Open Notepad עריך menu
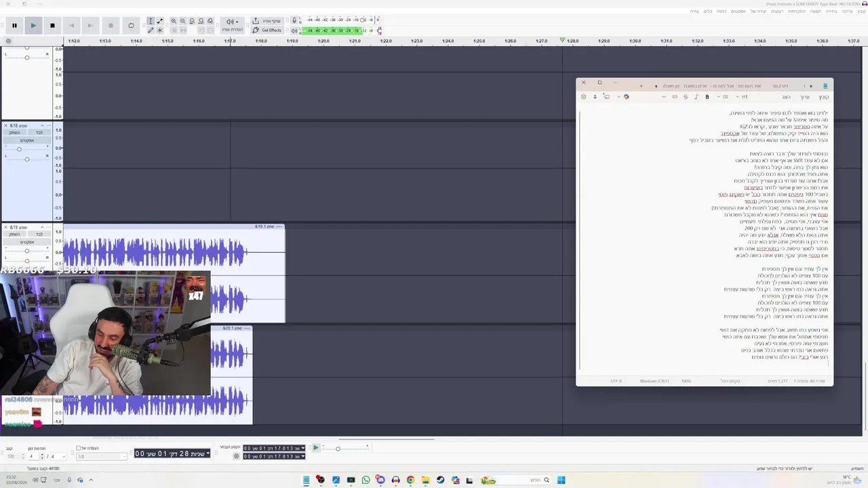 [x=804, y=97]
